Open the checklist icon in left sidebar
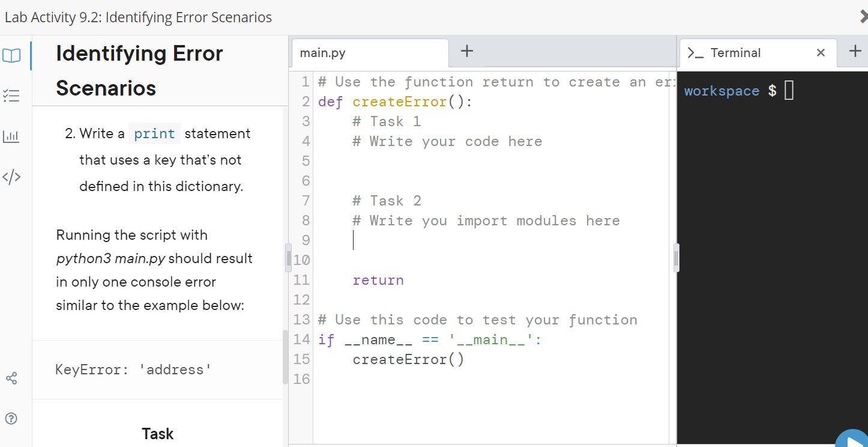Screen dimensions: 868x447 tap(11, 96)
